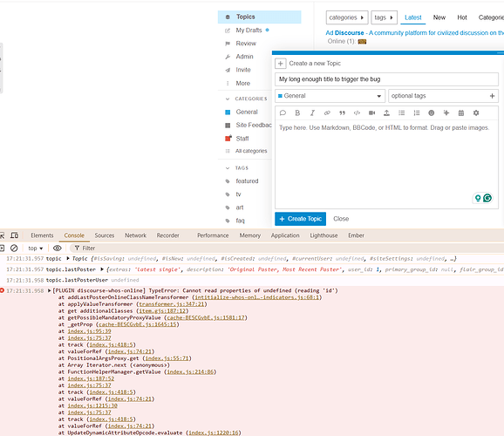Switch to the Hot tab
This screenshot has height=436, width=504.
462,17
